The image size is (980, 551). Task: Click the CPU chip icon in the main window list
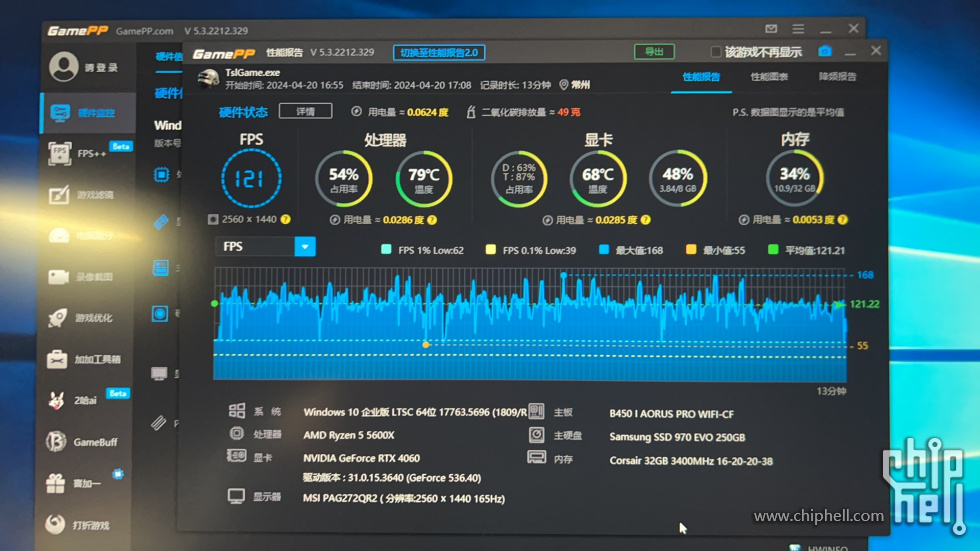[161, 175]
